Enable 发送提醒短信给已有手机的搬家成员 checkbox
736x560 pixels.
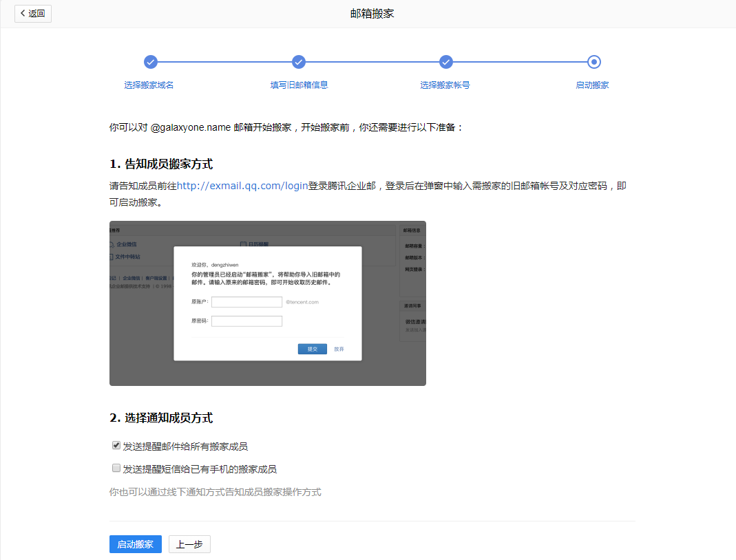(x=116, y=469)
